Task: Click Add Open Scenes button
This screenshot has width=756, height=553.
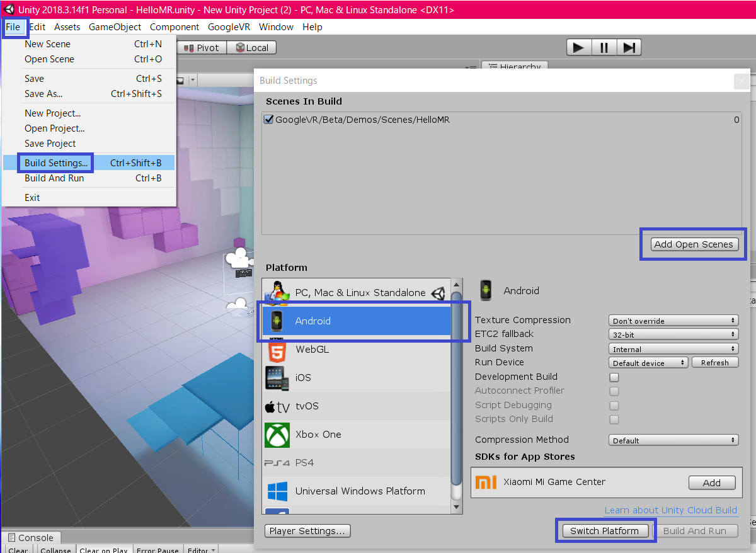Action: click(694, 244)
